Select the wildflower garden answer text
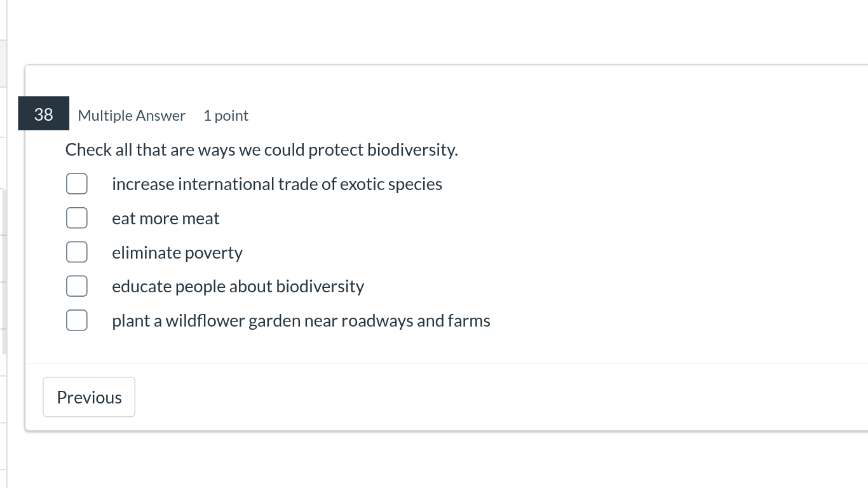Screen dimensions: 868x488 [301, 320]
